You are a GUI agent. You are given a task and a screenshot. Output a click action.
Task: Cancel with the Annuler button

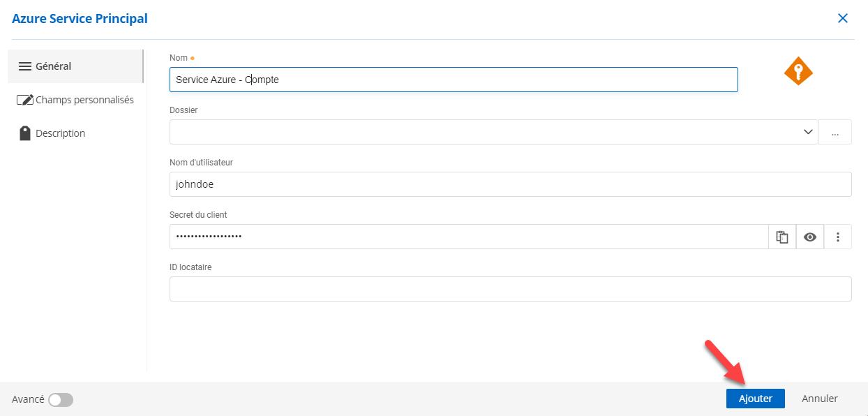point(819,399)
